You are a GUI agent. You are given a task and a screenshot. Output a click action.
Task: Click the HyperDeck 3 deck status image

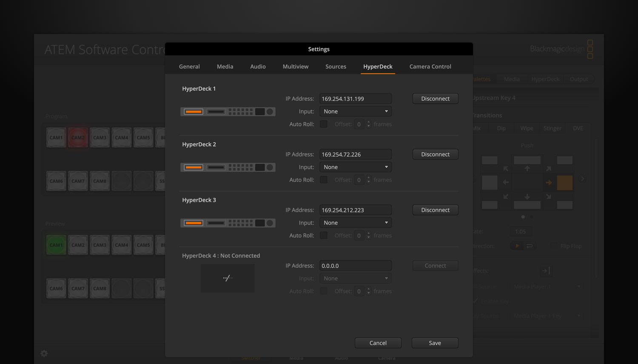tap(228, 222)
